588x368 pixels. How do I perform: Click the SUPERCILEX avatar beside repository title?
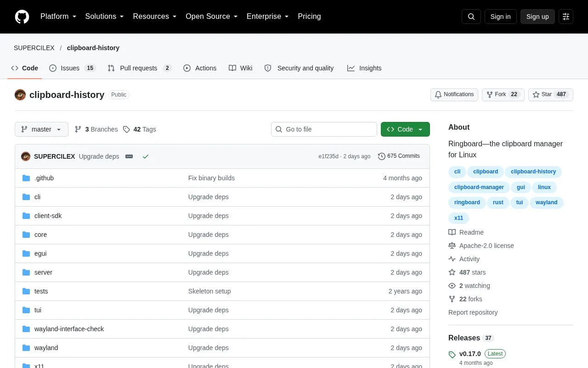20,95
